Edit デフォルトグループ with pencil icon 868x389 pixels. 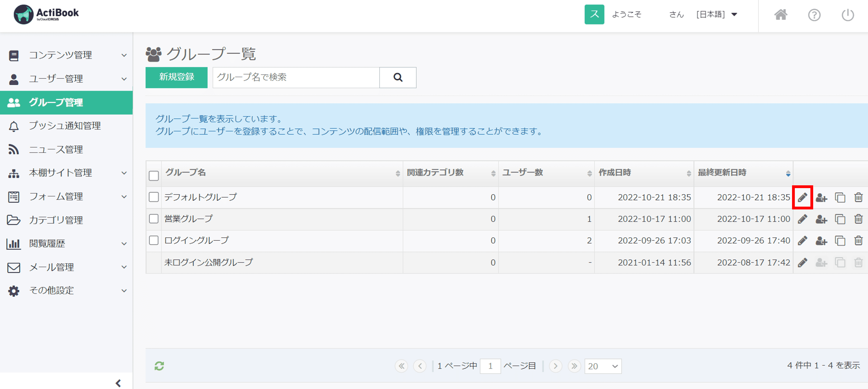pos(802,198)
